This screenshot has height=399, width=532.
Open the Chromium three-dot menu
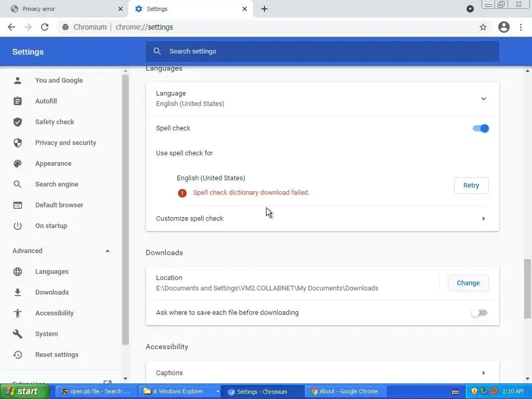point(521,27)
